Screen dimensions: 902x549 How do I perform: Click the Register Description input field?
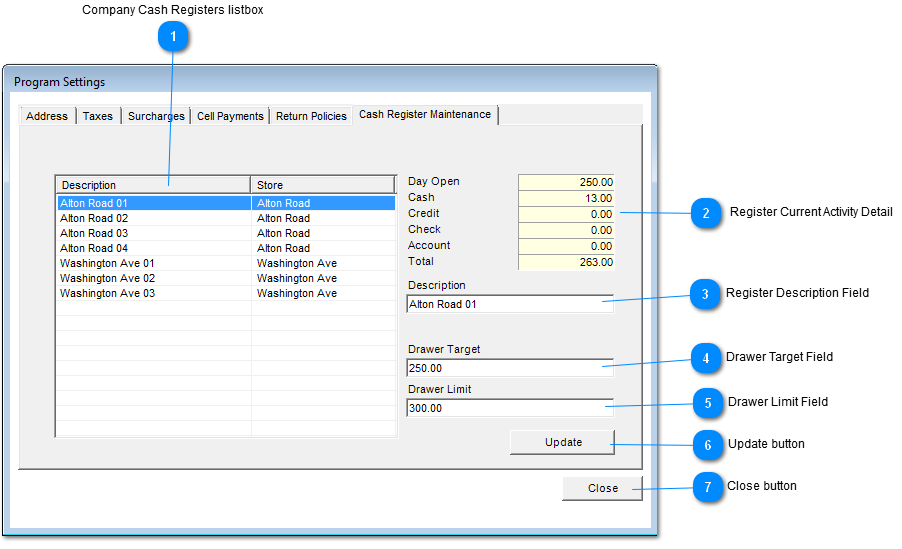tap(510, 304)
